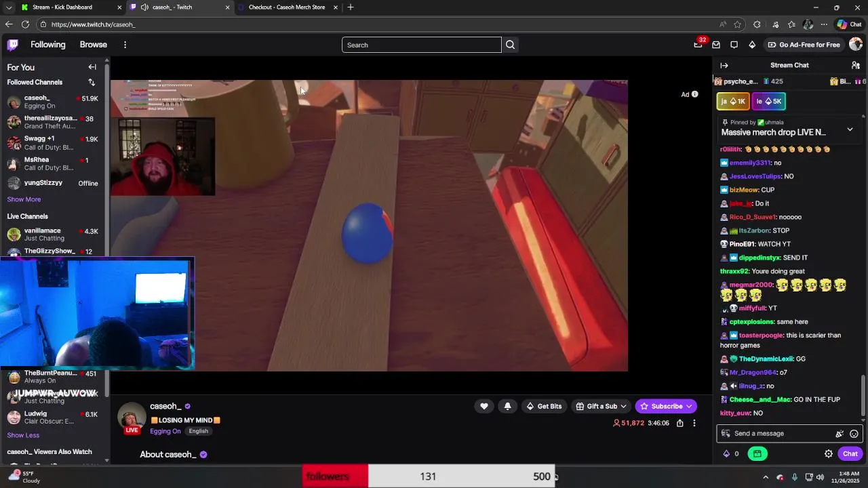Click Go Ad-Free for Free
Viewport: 868px width, 488px height.
[x=804, y=45]
